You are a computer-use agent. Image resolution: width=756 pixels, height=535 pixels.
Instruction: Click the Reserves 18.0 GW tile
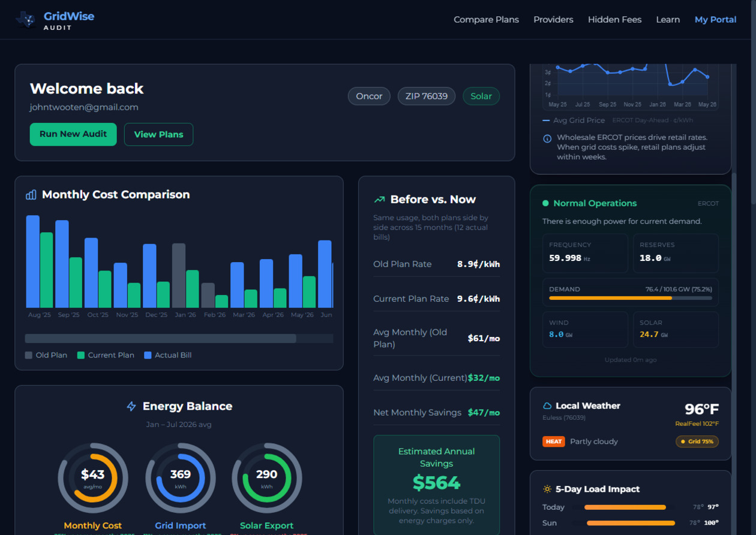click(x=676, y=253)
